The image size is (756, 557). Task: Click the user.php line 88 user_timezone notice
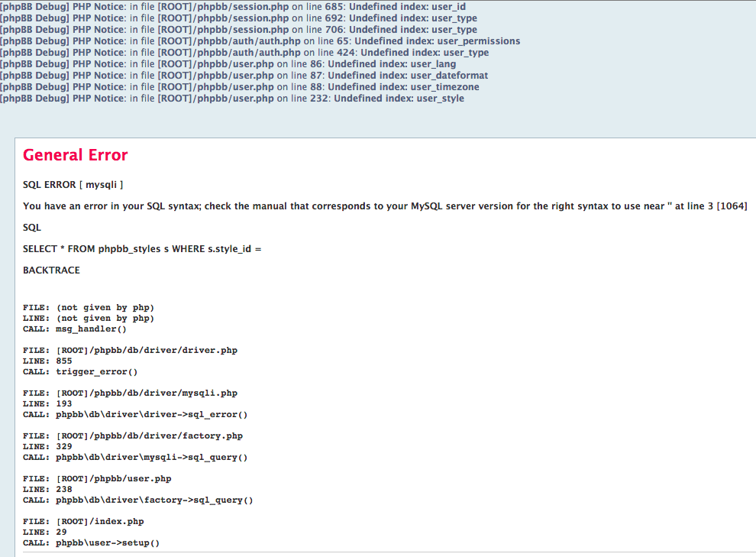coord(240,87)
